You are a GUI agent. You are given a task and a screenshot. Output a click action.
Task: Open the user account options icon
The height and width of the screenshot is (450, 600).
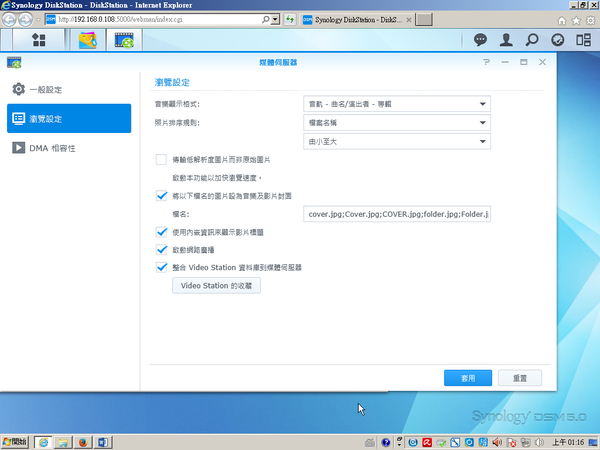[x=506, y=40]
